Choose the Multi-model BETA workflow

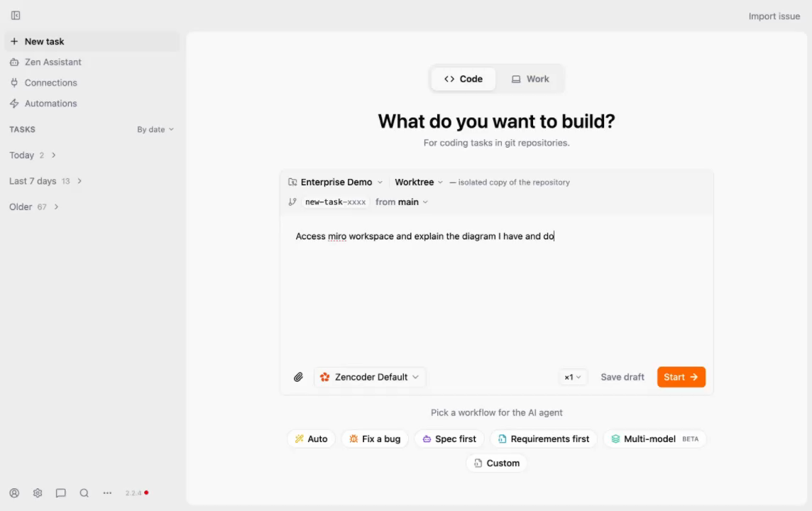(x=654, y=439)
